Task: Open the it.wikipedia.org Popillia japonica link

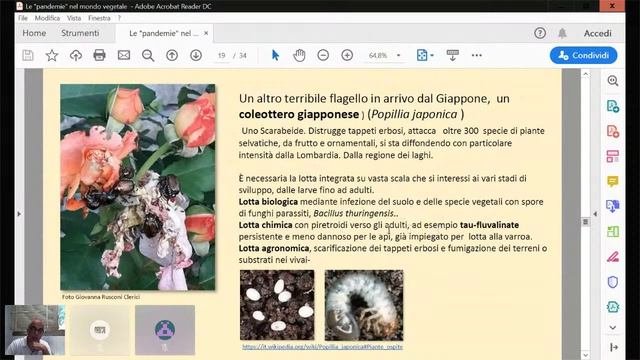Action: tap(322, 347)
